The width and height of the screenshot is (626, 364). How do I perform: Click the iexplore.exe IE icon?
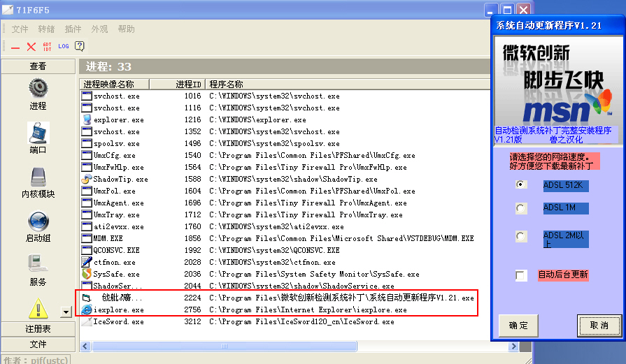tap(87, 310)
